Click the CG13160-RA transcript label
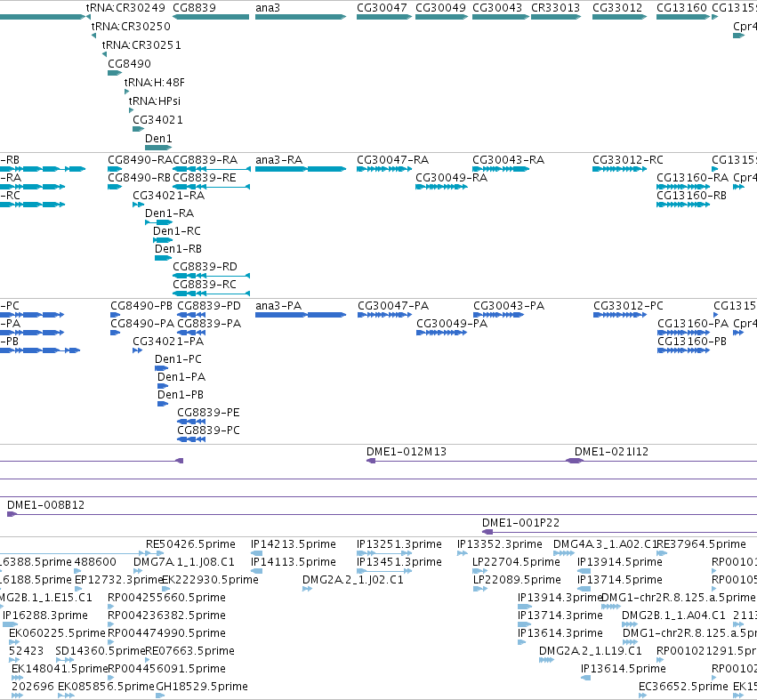This screenshot has height=700, width=757. 692,178
